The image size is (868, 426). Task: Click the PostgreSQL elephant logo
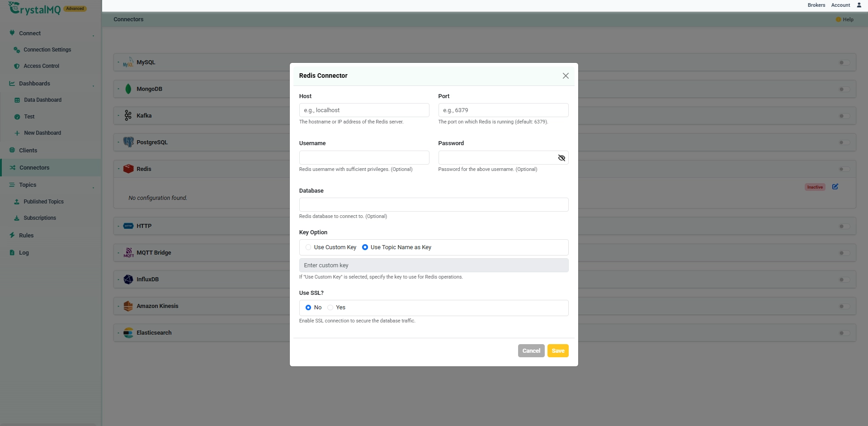point(128,142)
